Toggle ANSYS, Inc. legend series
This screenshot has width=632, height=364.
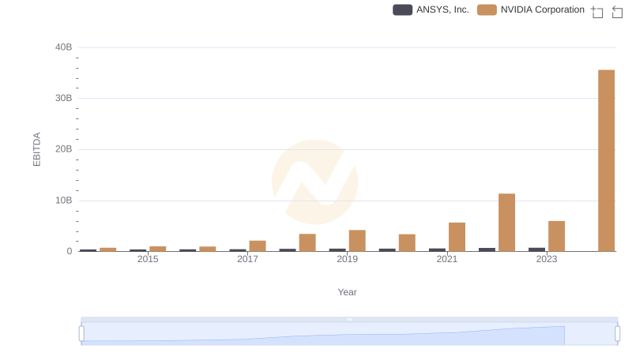point(431,9)
